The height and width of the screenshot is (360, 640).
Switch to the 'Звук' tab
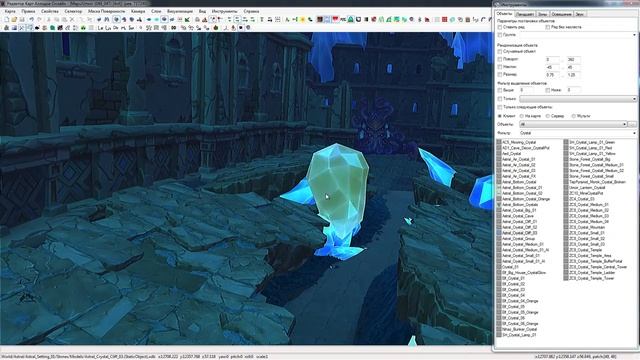[x=580, y=14]
